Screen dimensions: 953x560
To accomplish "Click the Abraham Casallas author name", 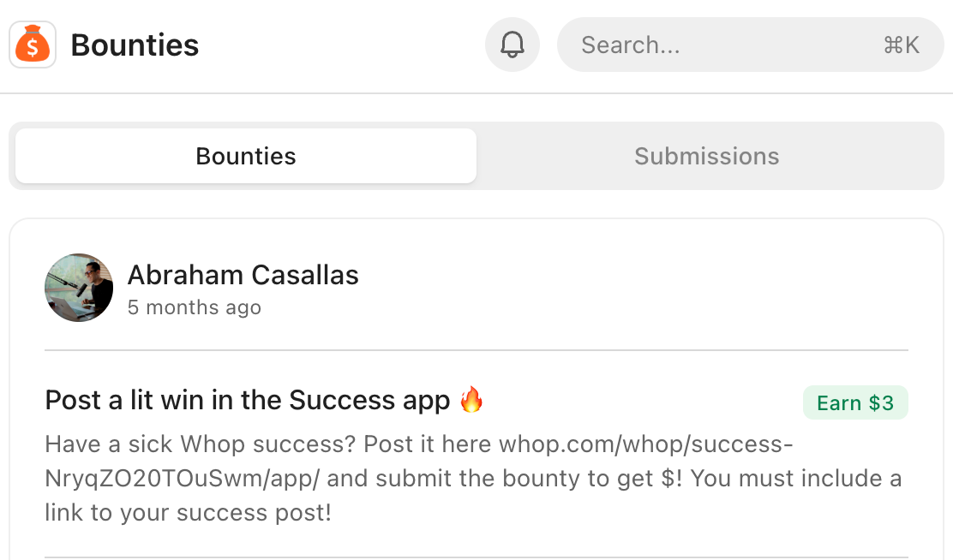I will pos(243,275).
